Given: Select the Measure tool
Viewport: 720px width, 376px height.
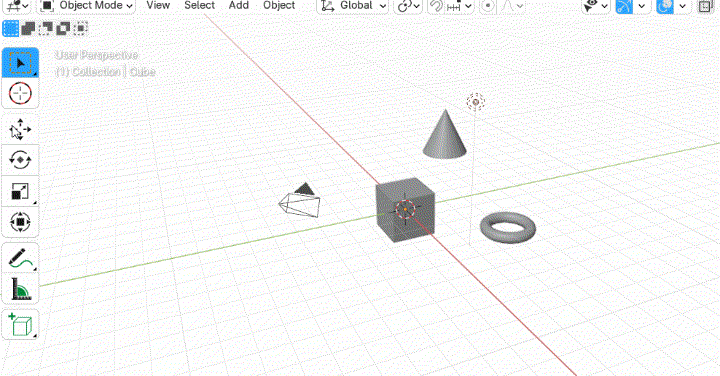Looking at the screenshot, I should 20,289.
